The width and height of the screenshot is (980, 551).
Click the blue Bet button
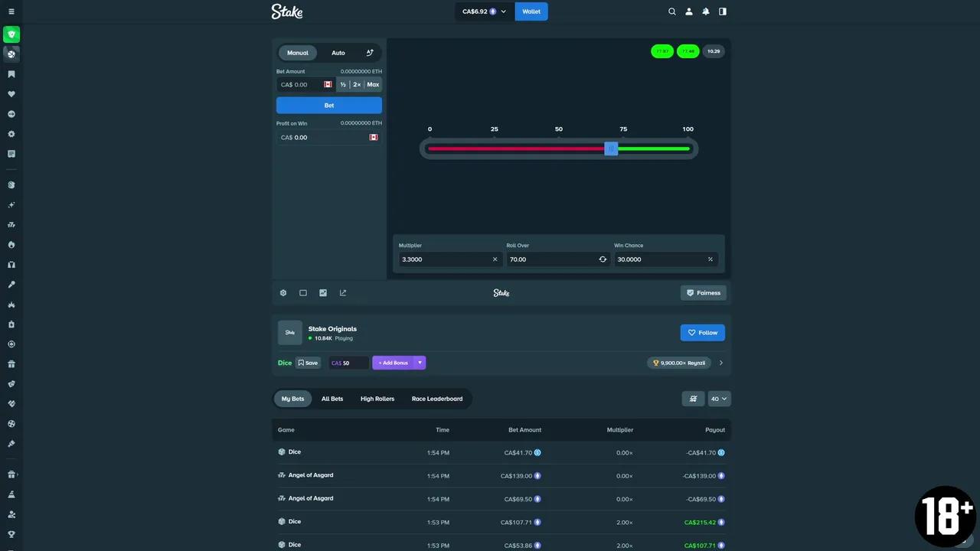click(329, 105)
